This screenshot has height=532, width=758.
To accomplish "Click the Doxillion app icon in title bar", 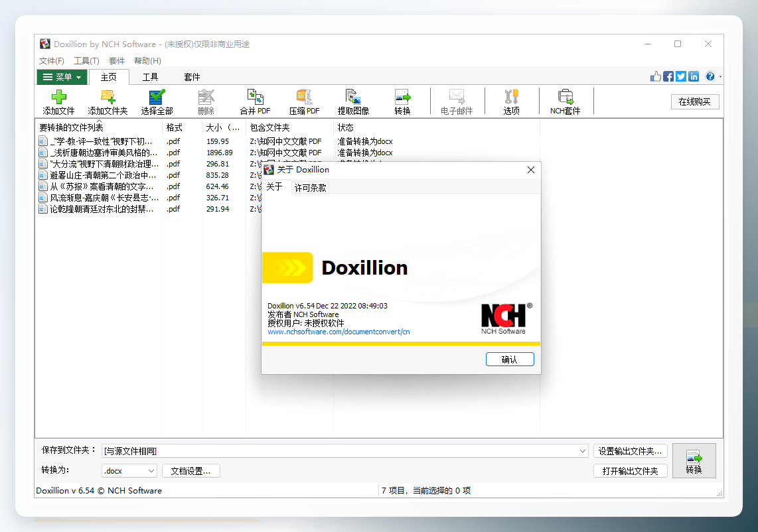I will pos(45,44).
